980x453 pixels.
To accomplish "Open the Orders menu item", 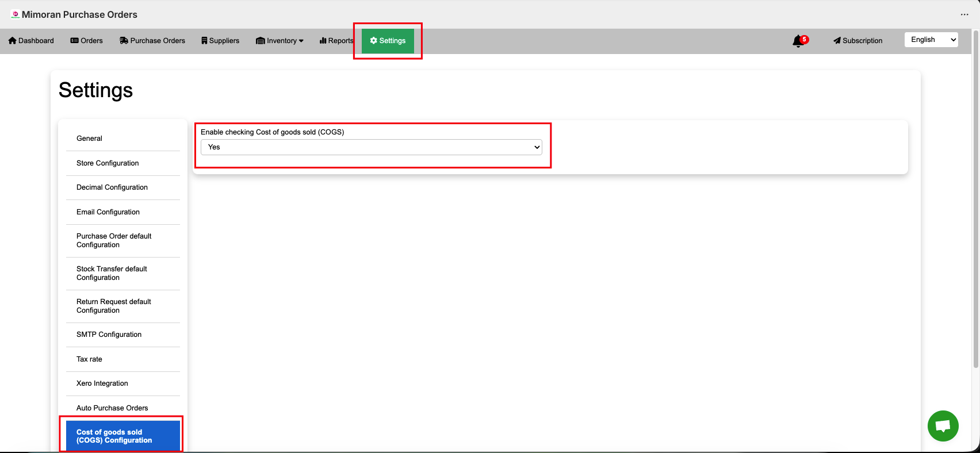I will [x=87, y=41].
